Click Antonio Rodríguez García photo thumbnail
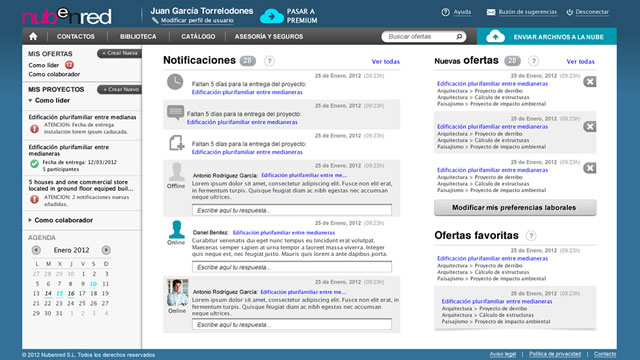Viewport: 640px width, 360px height. [178, 293]
